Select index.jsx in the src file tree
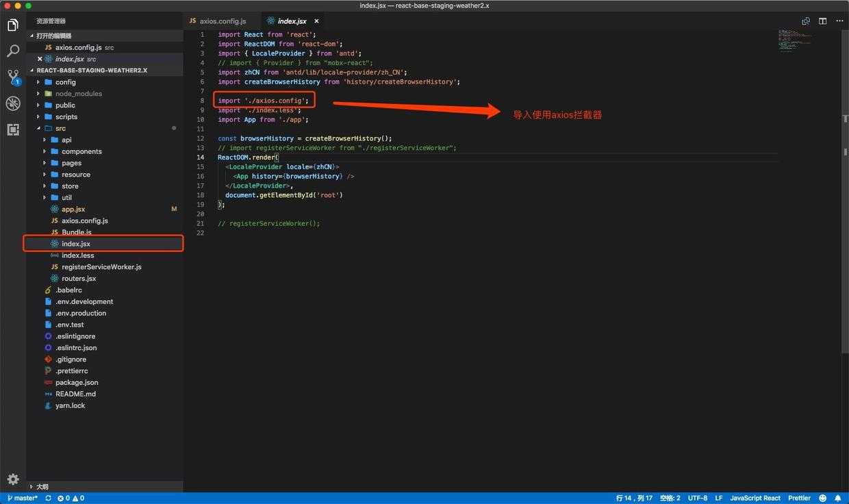This screenshot has height=504, width=849. click(76, 244)
